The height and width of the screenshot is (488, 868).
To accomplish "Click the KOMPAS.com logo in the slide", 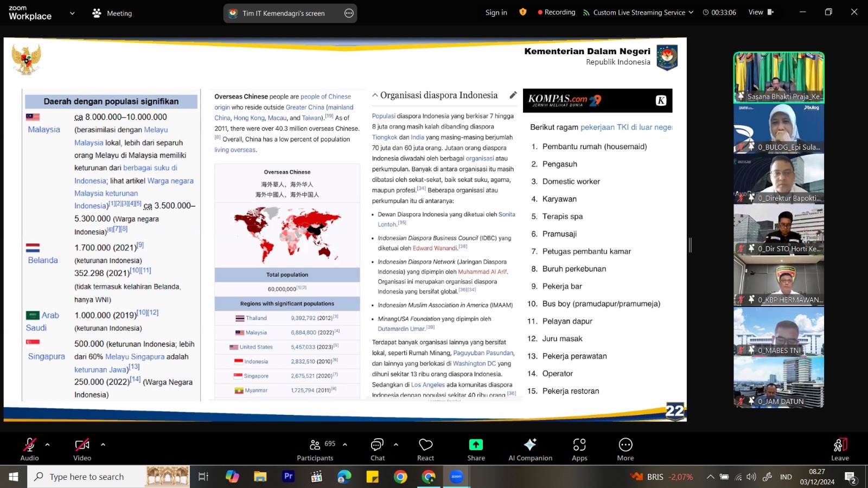I will click(565, 100).
